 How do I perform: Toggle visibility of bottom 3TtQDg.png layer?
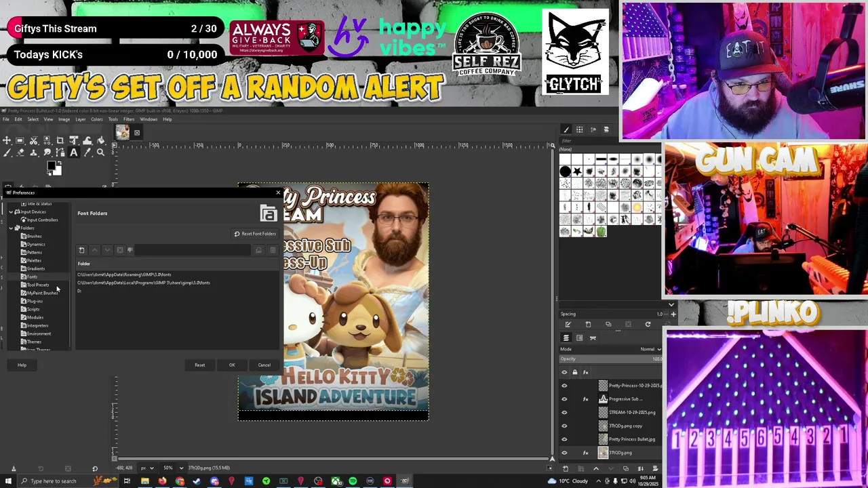click(x=564, y=453)
